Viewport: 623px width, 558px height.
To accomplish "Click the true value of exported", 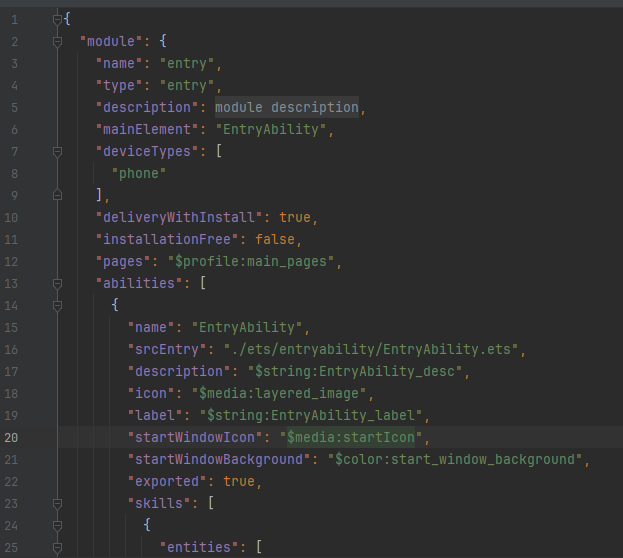I will coord(239,481).
